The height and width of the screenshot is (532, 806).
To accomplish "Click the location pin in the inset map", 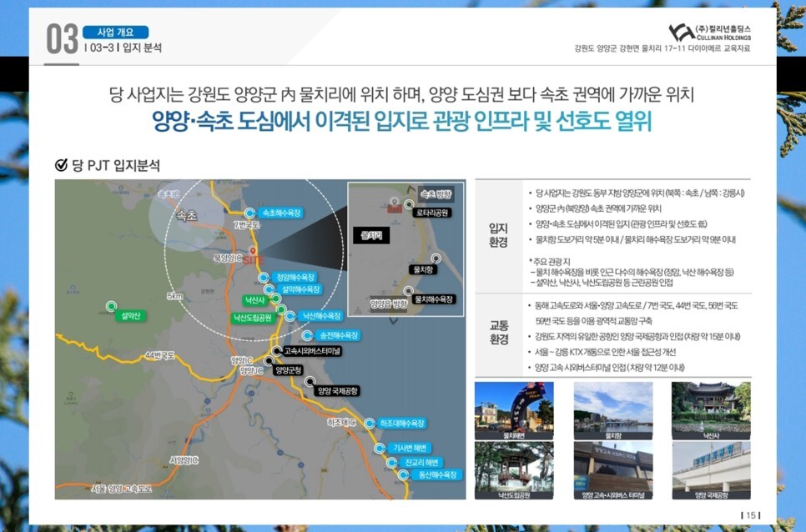I will pos(395,203).
